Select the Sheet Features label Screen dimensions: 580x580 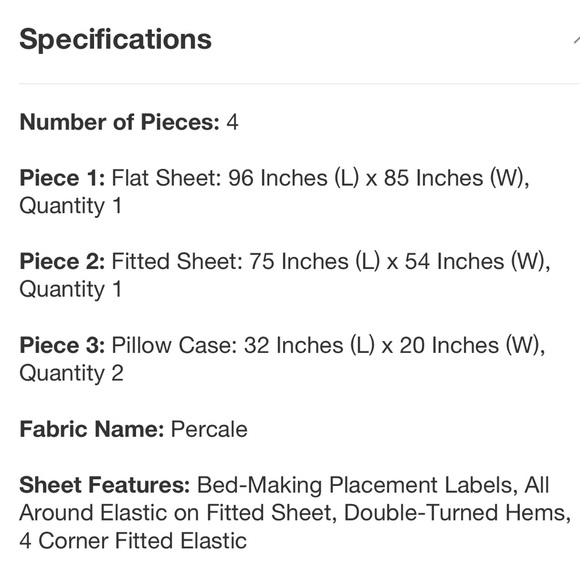pos(105,485)
